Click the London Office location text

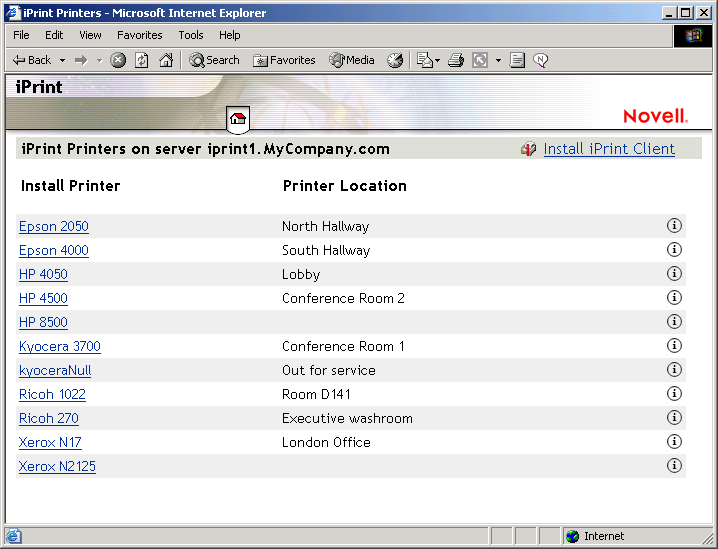click(326, 442)
